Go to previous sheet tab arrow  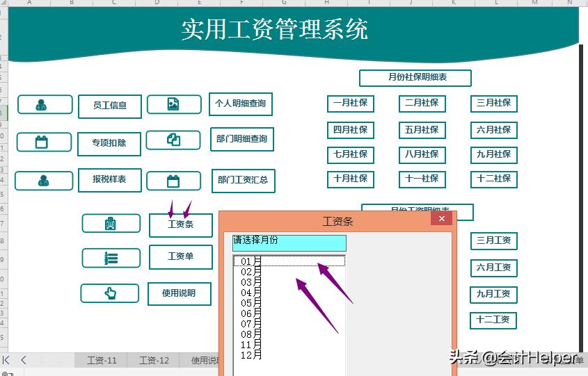click(x=24, y=360)
